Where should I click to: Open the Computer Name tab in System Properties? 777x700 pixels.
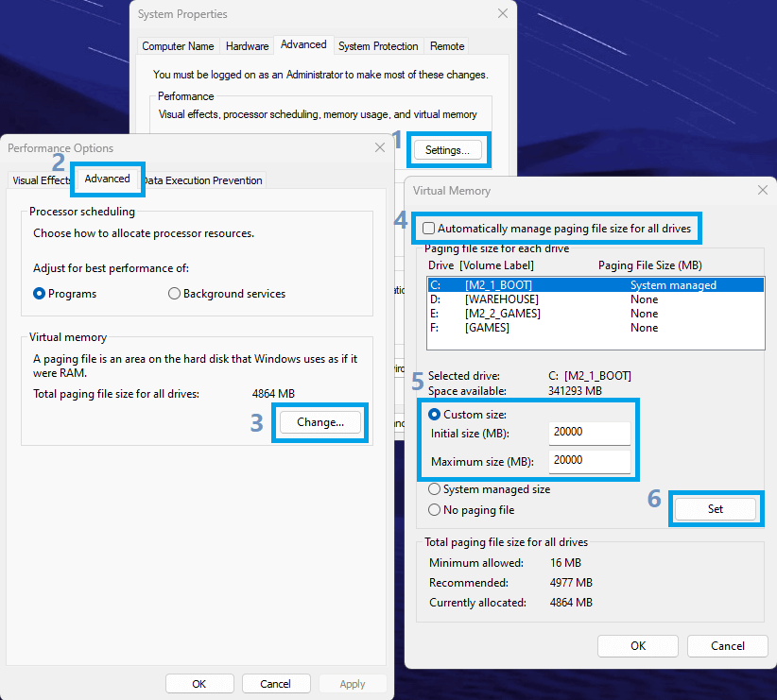point(178,46)
